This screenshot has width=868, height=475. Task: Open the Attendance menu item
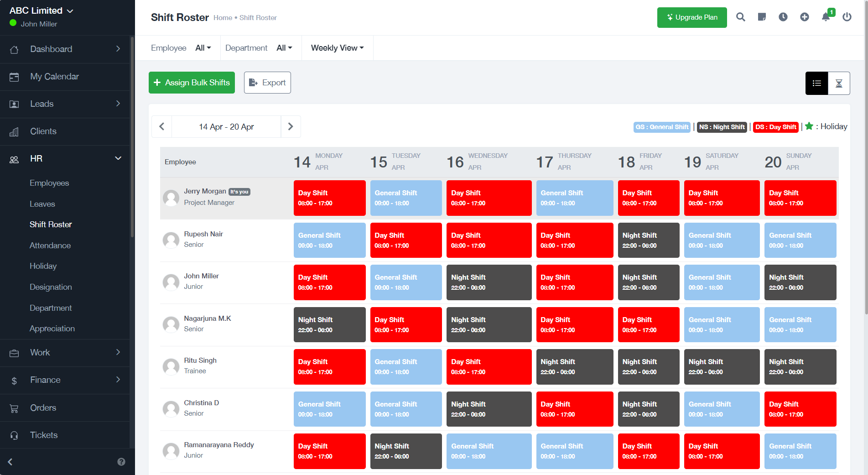(x=50, y=245)
